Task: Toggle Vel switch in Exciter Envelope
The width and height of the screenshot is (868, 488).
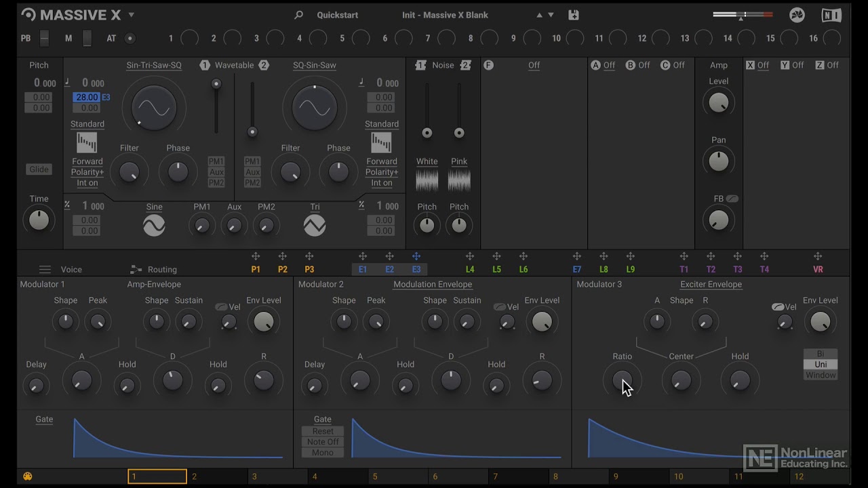Action: click(x=778, y=307)
